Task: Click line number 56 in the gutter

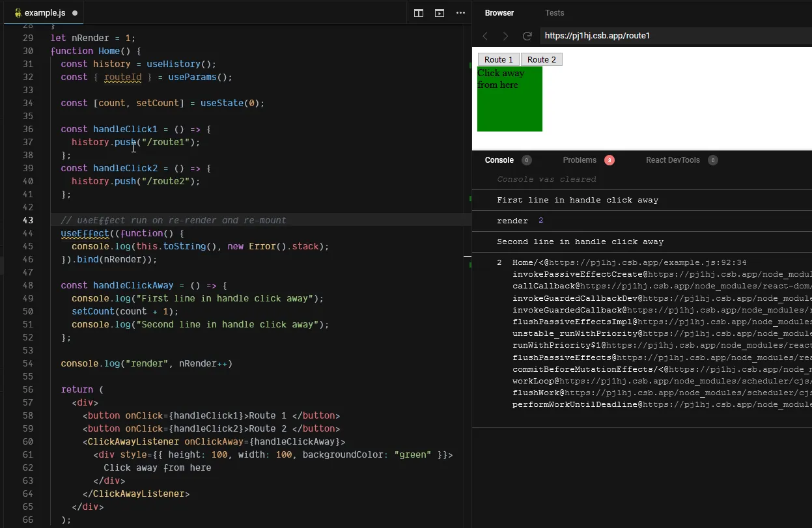Action: pos(28,389)
